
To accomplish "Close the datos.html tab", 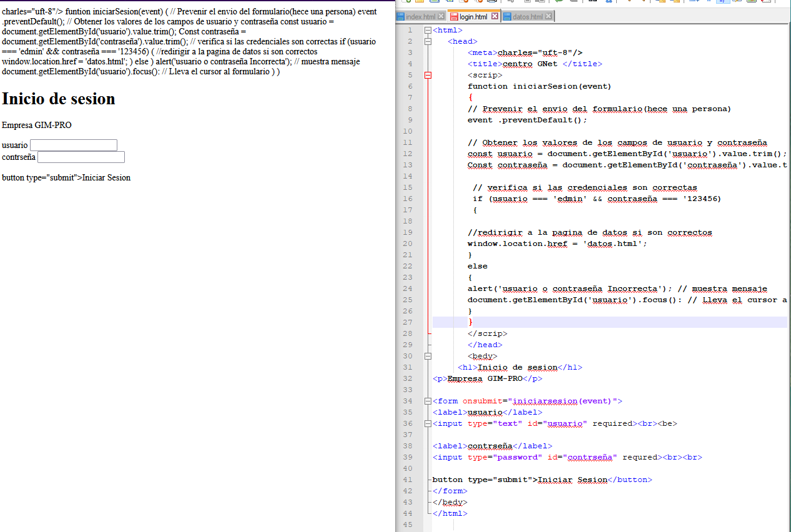I will pos(548,17).
